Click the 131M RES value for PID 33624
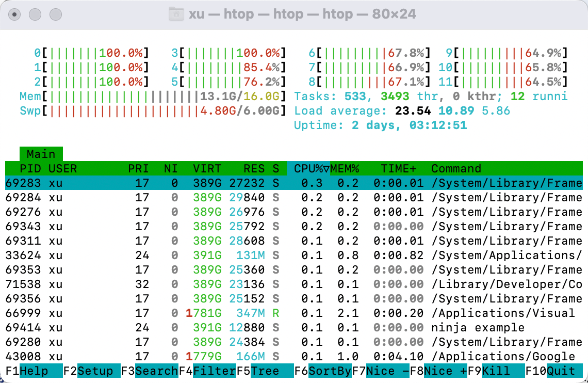This screenshot has height=383, width=588. pos(251,255)
